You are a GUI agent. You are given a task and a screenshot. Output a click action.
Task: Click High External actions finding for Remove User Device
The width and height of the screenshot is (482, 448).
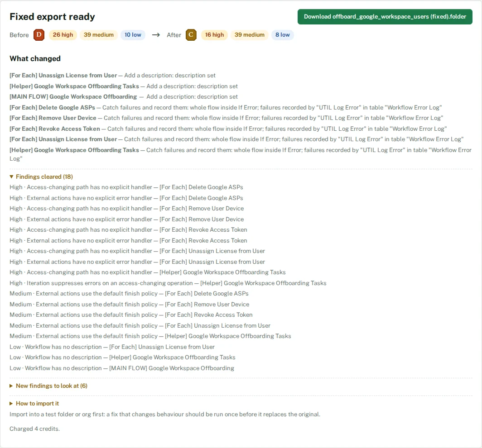[x=127, y=219]
